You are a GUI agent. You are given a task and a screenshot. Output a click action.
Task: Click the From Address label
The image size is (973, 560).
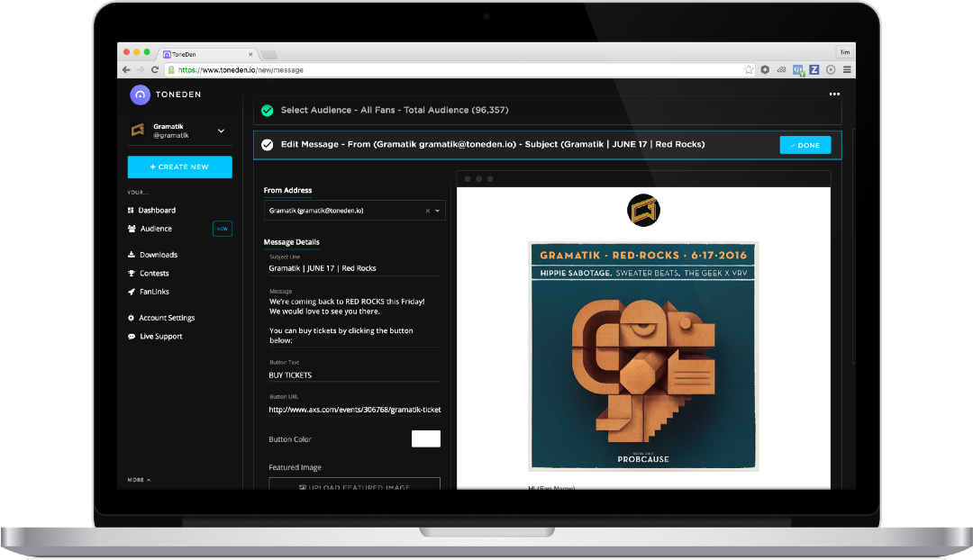pyautogui.click(x=288, y=190)
